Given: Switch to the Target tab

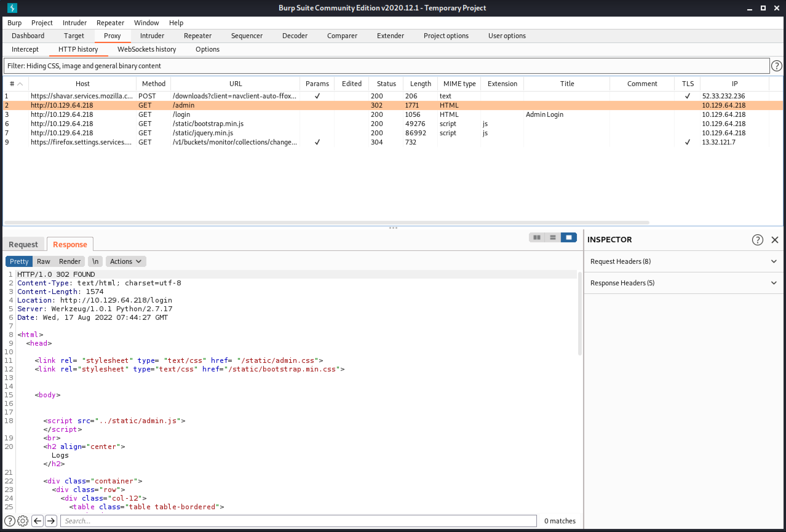Looking at the screenshot, I should coord(74,36).
